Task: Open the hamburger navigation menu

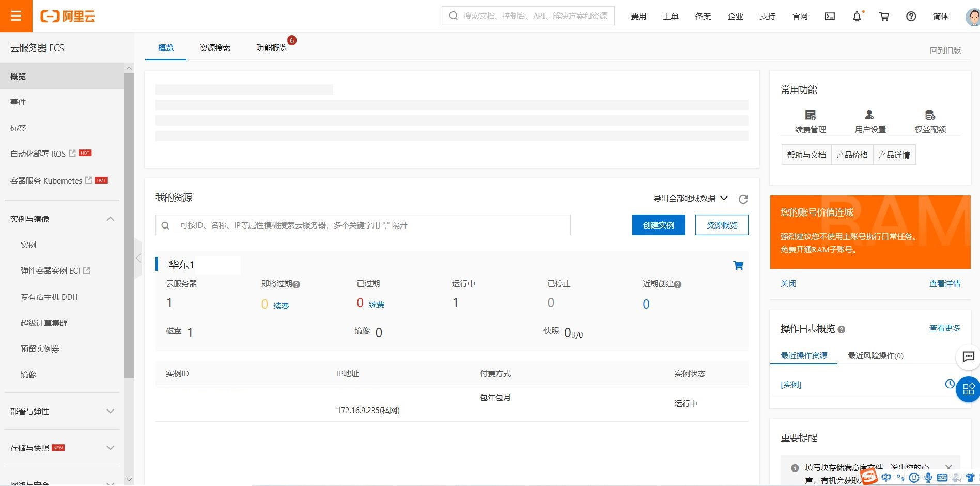Action: point(16,16)
